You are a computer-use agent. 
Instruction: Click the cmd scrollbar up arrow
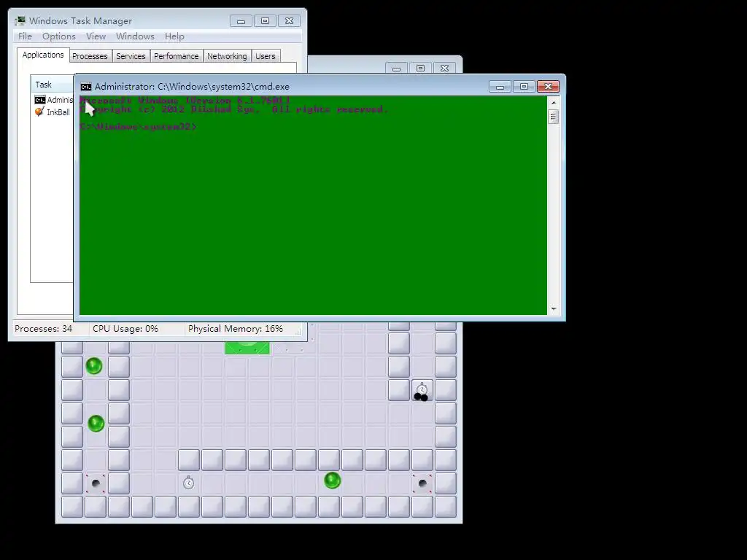[554, 102]
